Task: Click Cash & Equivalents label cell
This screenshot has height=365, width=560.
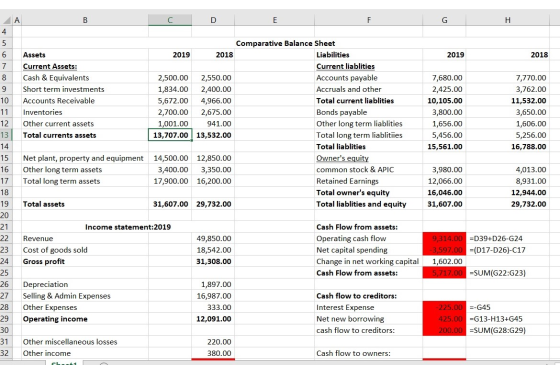Action: pos(85,78)
